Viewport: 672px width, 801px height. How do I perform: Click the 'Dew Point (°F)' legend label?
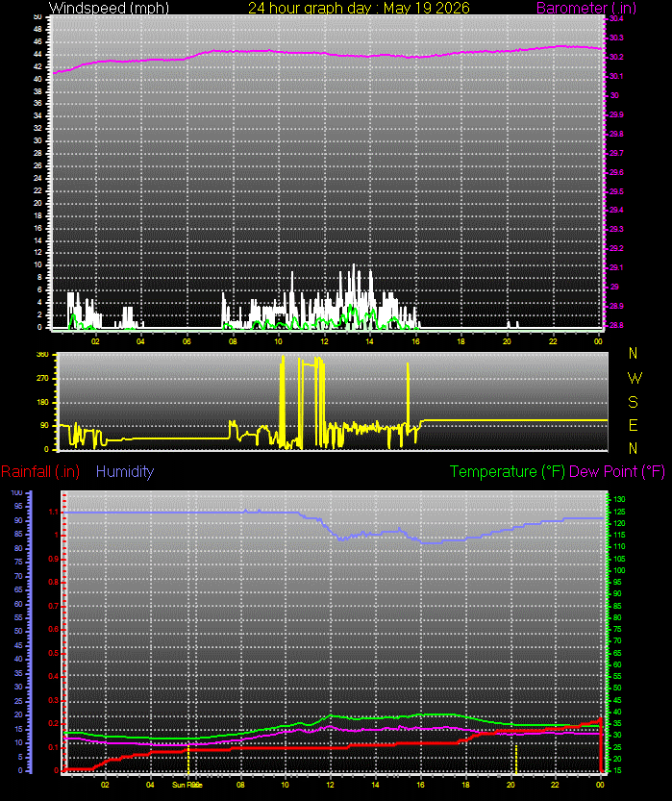(x=617, y=471)
